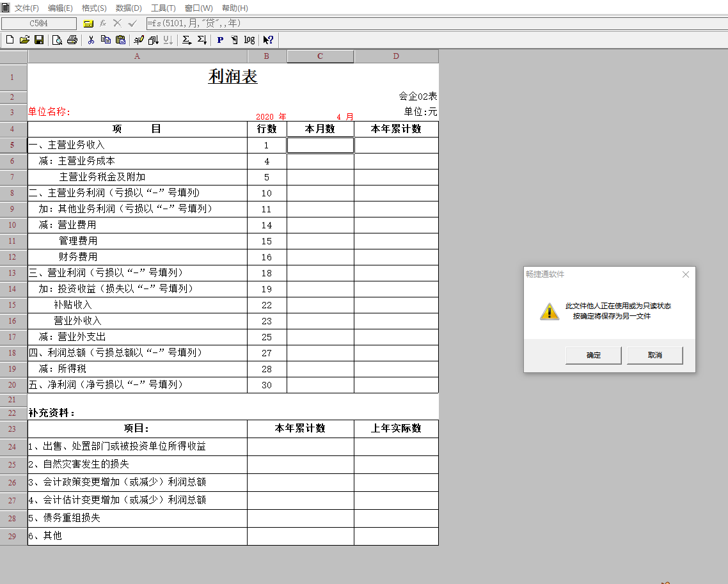Open the 文件(F) menu

point(26,8)
